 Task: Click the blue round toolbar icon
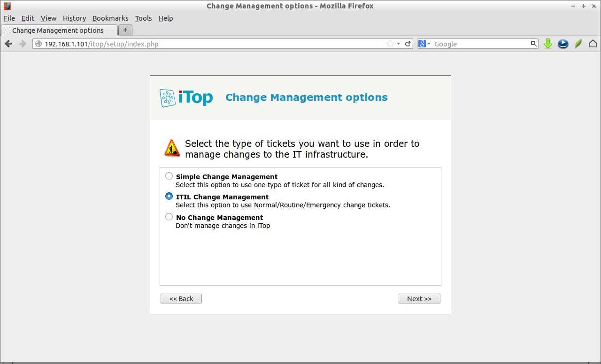(x=563, y=44)
